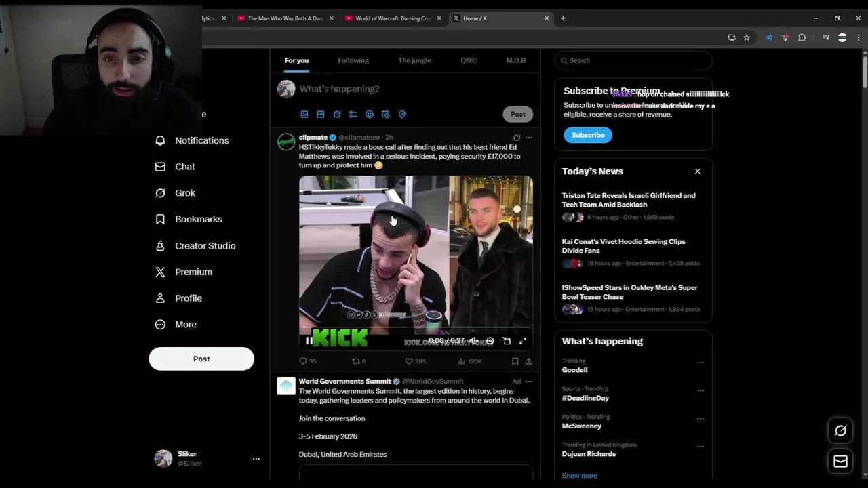
Task: Open the More menu in the sidebar
Action: (176, 325)
